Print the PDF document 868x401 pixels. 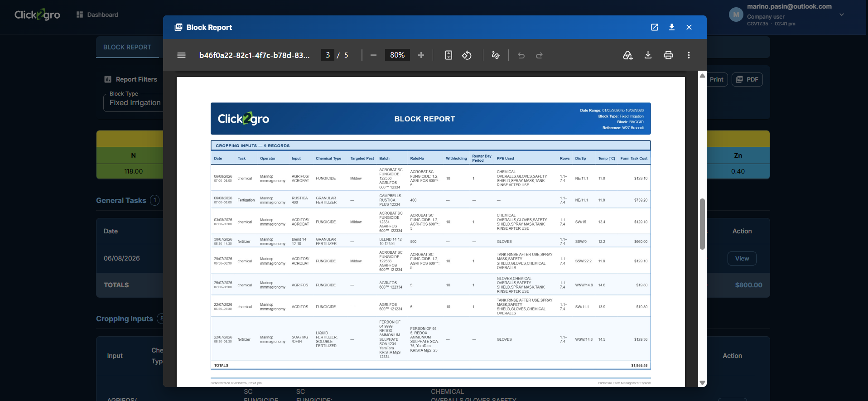point(668,55)
